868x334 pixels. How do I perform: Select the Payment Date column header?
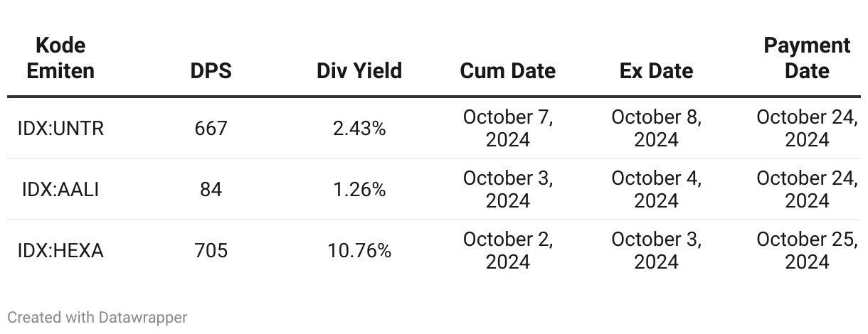(x=807, y=58)
